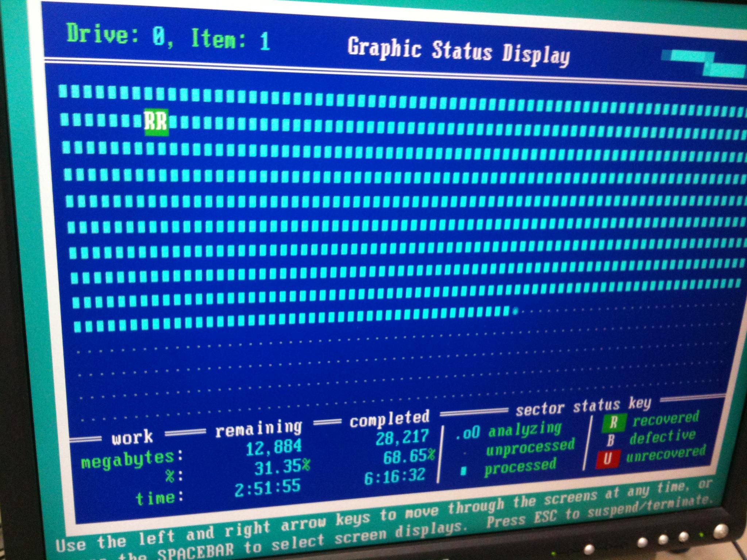Select the completed megabytes value 28,217
Viewport: 747px width, 560px height.
pos(403,437)
